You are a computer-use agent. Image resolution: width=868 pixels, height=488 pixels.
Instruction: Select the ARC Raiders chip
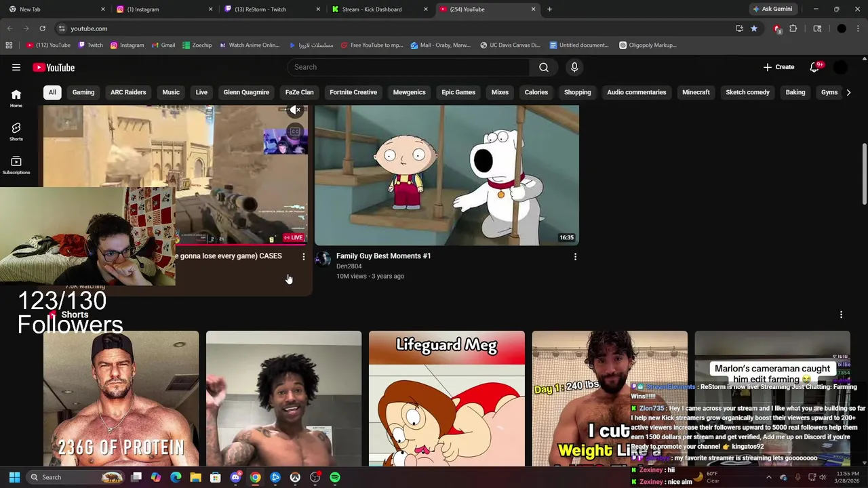click(128, 92)
